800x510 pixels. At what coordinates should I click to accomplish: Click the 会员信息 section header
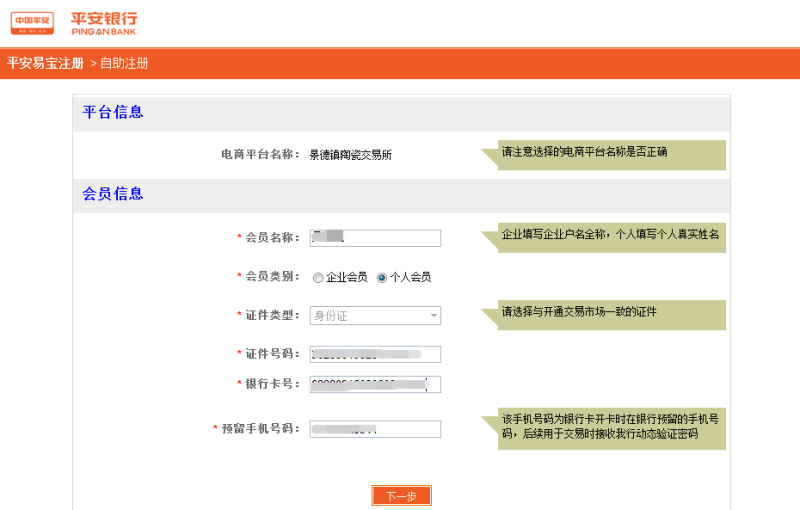(113, 194)
